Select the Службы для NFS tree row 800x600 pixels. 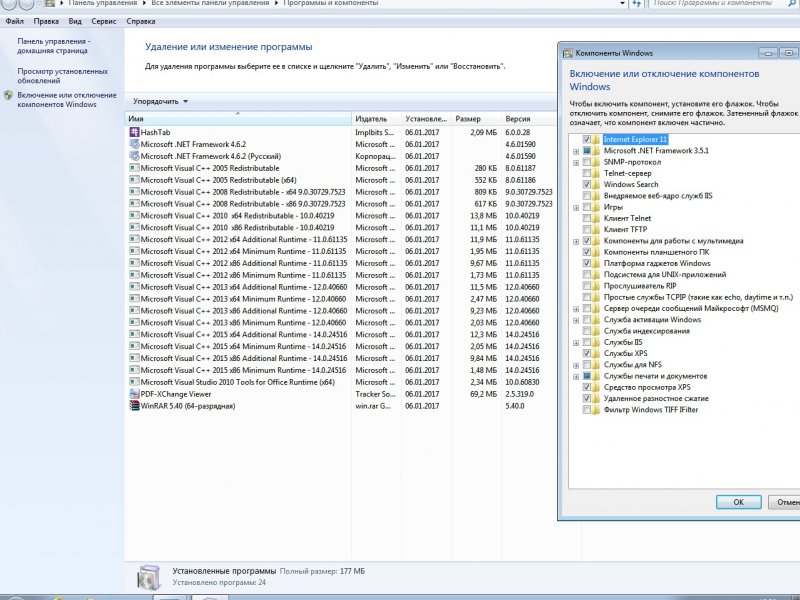633,365
